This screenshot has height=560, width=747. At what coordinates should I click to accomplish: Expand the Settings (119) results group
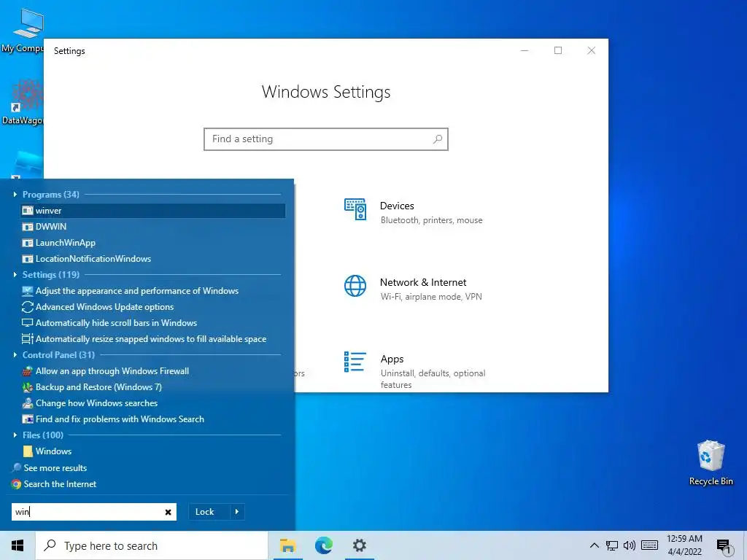pos(15,275)
